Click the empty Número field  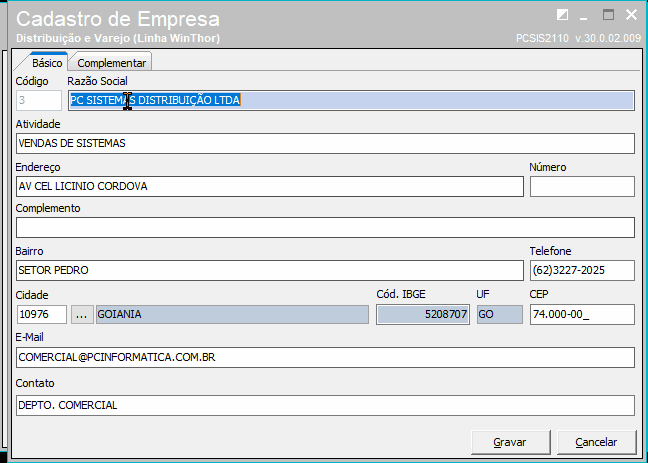click(x=582, y=186)
